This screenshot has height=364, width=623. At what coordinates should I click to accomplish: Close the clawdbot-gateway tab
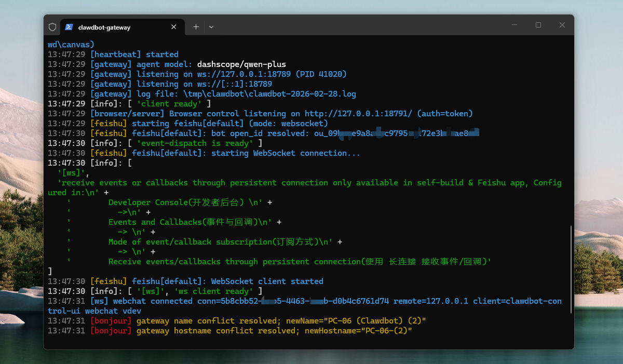pyautogui.click(x=174, y=27)
